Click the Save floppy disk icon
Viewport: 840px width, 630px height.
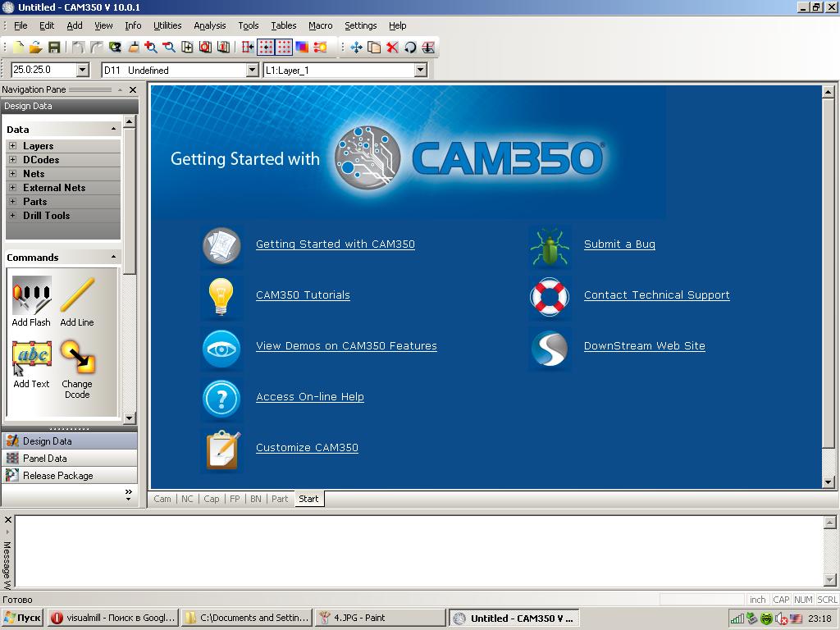click(x=53, y=47)
